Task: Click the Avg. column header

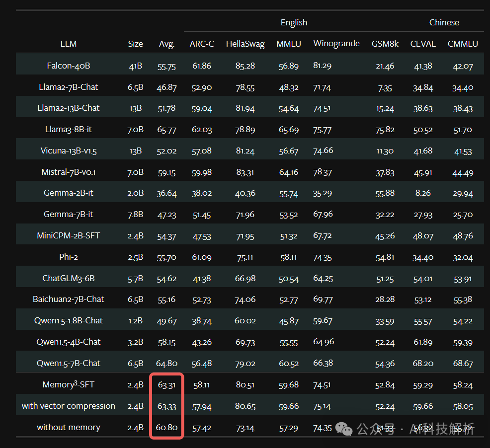Action: pyautogui.click(x=166, y=44)
